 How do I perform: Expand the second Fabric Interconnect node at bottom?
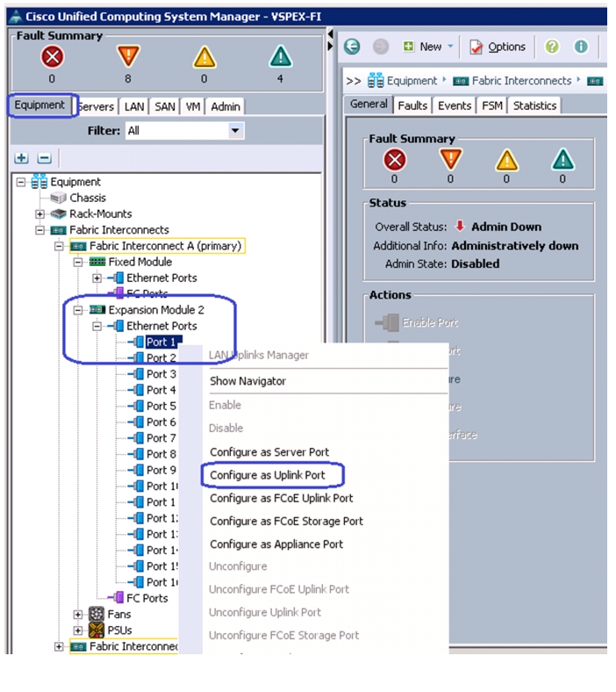click(59, 646)
